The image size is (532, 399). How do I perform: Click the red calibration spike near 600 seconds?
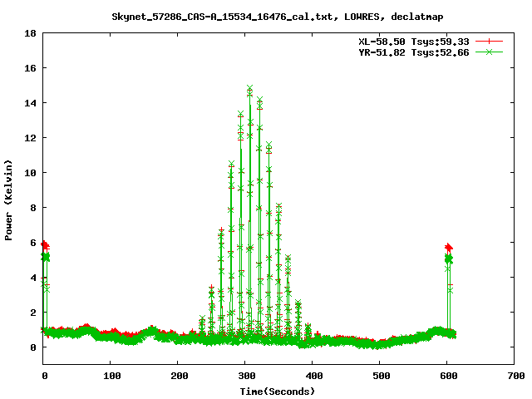pyautogui.click(x=449, y=247)
